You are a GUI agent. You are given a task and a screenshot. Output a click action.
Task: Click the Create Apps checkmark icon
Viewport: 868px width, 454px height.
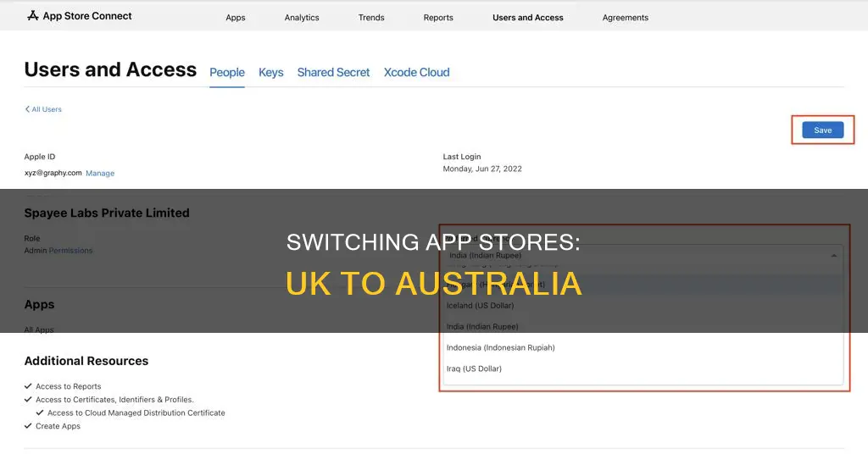28,426
